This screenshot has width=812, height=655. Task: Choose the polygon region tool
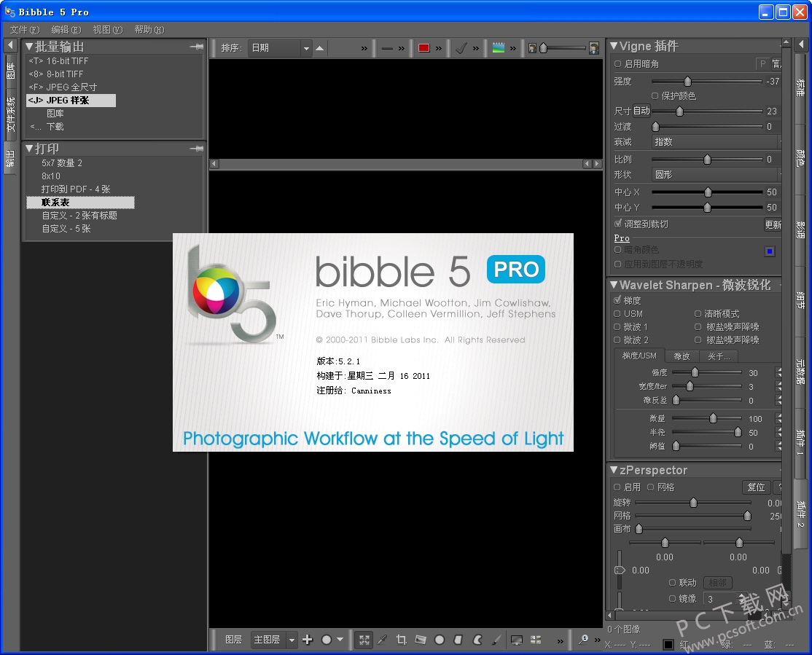tap(458, 640)
